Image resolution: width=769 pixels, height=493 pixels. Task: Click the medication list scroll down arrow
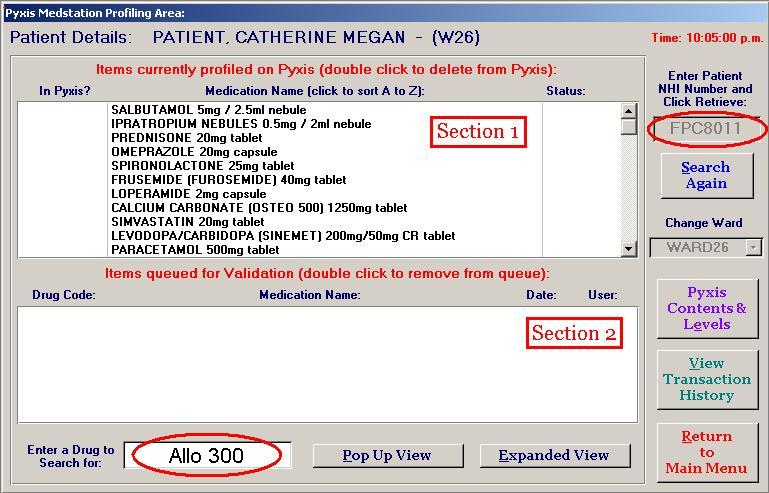point(628,249)
